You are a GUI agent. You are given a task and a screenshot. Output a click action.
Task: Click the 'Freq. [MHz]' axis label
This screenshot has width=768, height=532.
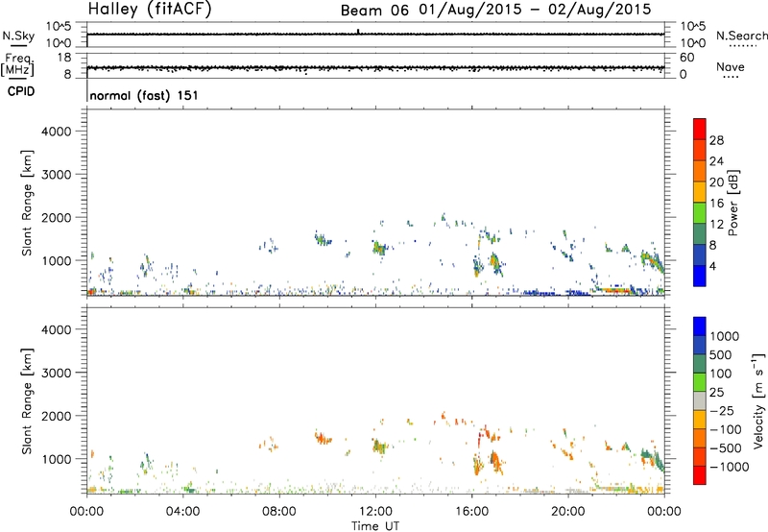click(17, 64)
